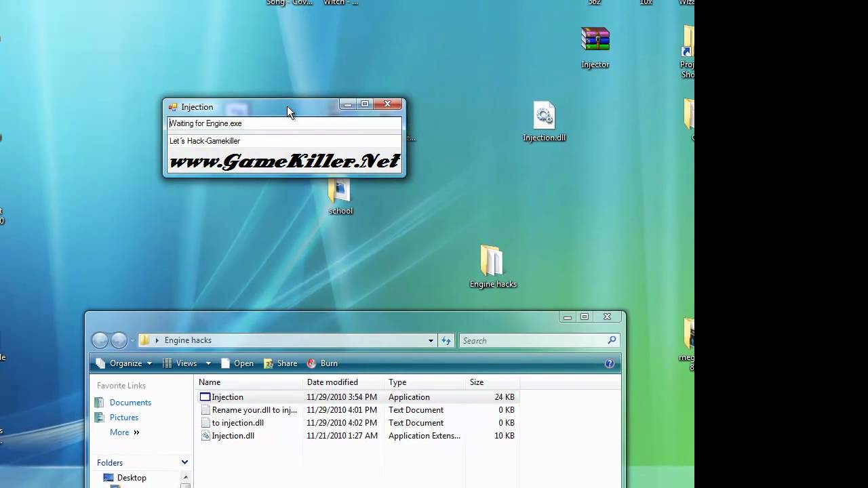Click inside the Explorer Search field
Viewport: 868px width, 488px height.
532,340
